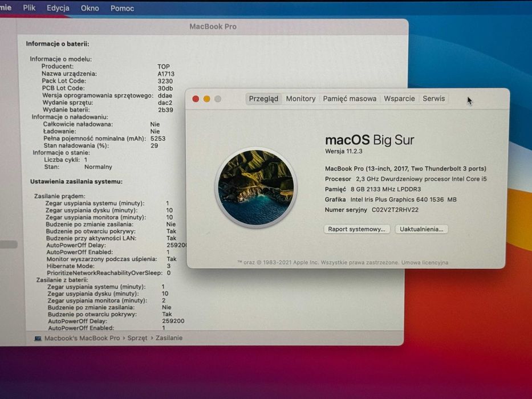Select the Przegląd tab
Viewport: 532px width, 399px height.
coord(263,99)
